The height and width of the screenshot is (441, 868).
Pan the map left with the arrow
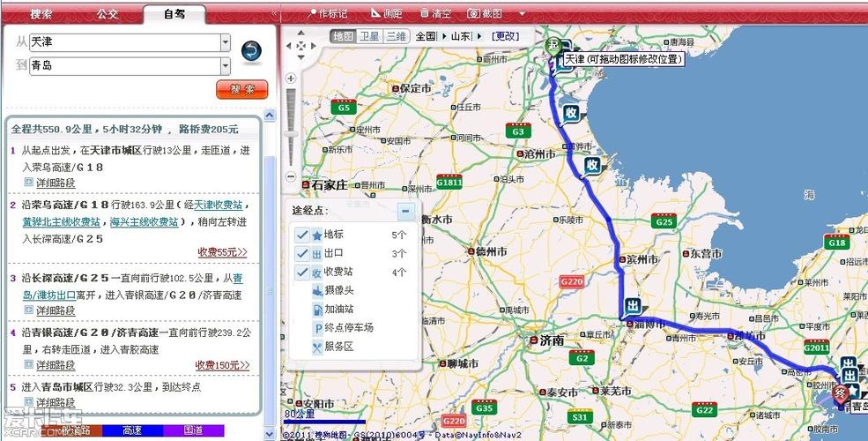(x=289, y=46)
